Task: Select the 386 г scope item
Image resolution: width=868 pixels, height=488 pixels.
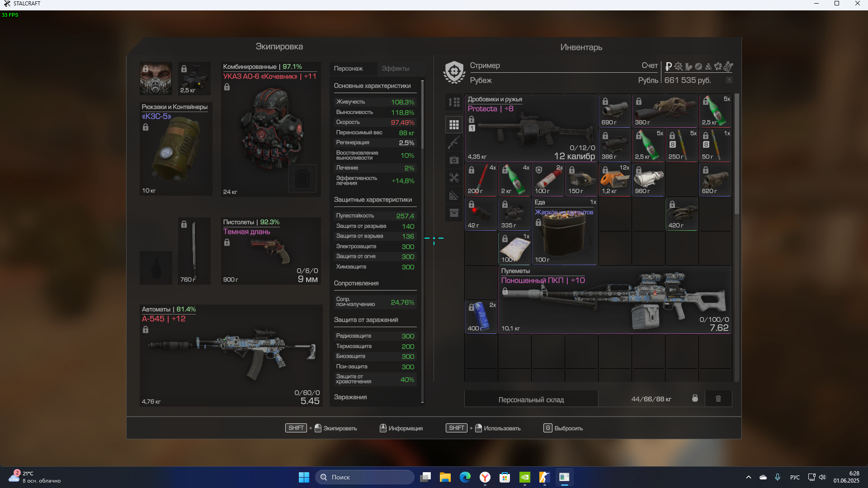Action: click(x=615, y=145)
